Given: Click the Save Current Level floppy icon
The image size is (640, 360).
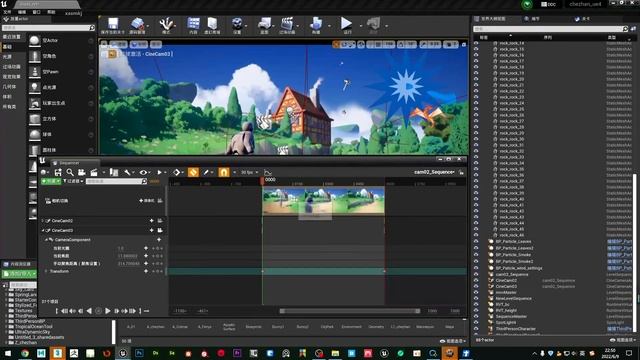Looking at the screenshot, I should click(x=113, y=24).
